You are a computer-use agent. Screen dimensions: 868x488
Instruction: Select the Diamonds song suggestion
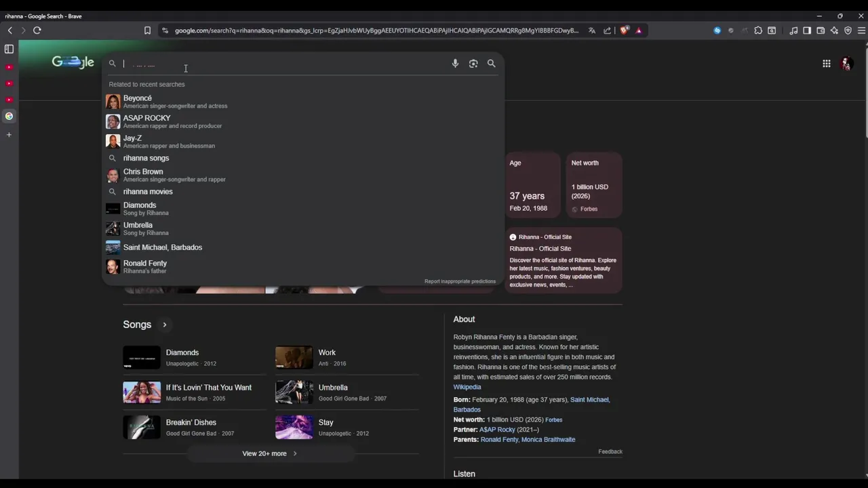point(303,209)
